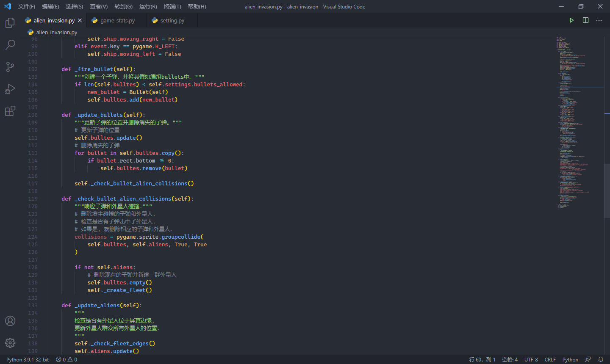610x364 pixels.
Task: Open 运行(R) menu
Action: click(148, 6)
